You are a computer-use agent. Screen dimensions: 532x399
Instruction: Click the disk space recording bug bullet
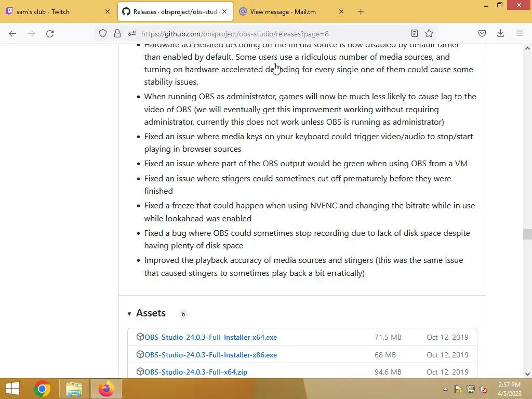(307, 239)
